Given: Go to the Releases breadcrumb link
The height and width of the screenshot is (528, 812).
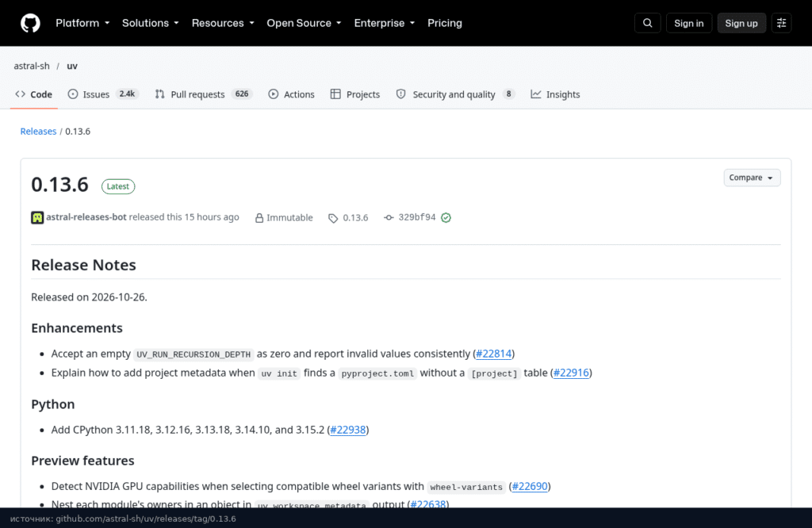Looking at the screenshot, I should pyautogui.click(x=38, y=132).
